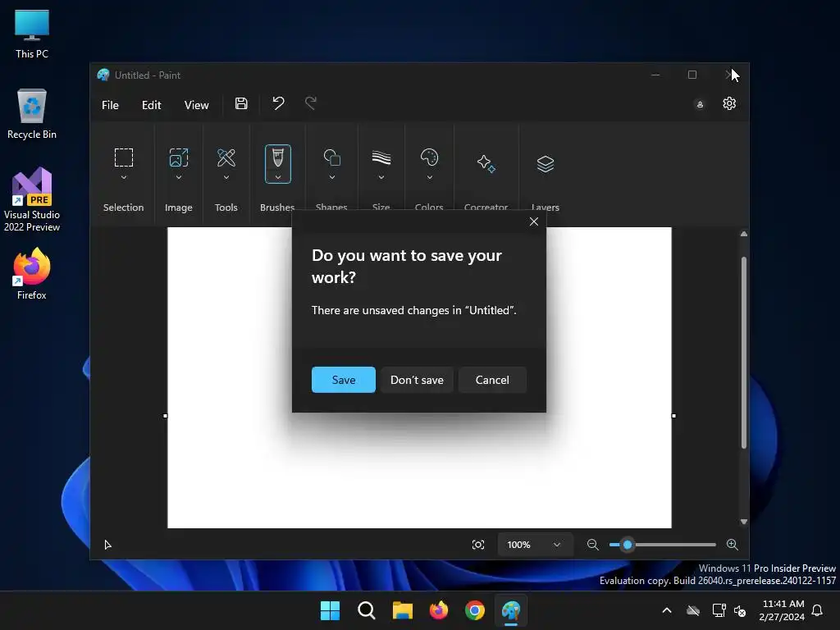The width and height of the screenshot is (840, 630).
Task: Click the muted volume tray icon
Action: (x=740, y=610)
